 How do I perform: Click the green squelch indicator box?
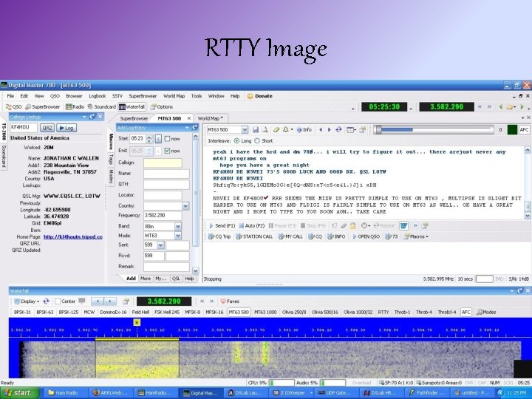click(x=512, y=129)
